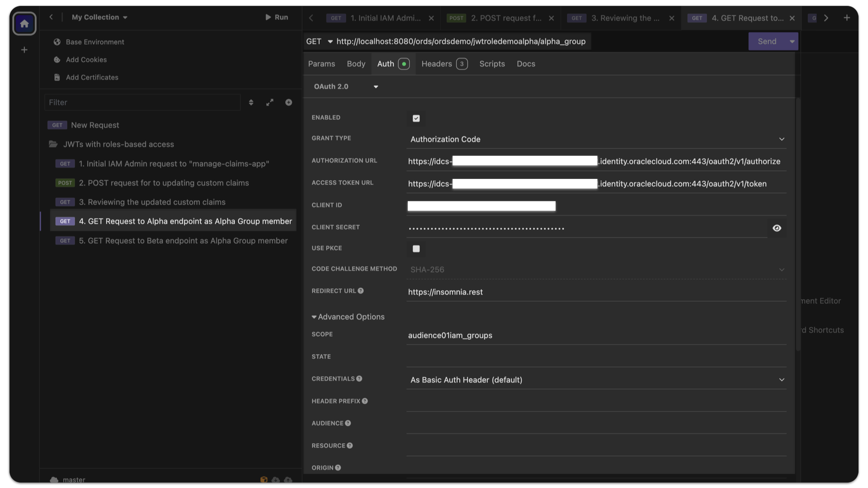This screenshot has height=488, width=868.
Task: Enable the USE PKCE checkbox
Action: coord(416,249)
